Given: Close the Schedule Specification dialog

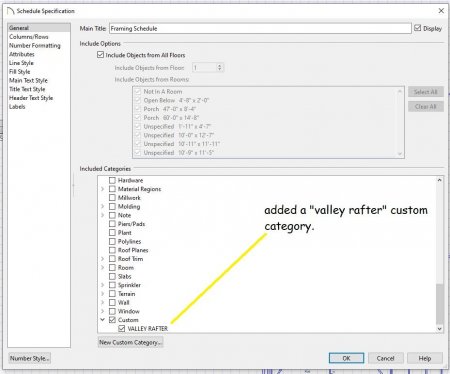Looking at the screenshot, I should pos(441,11).
